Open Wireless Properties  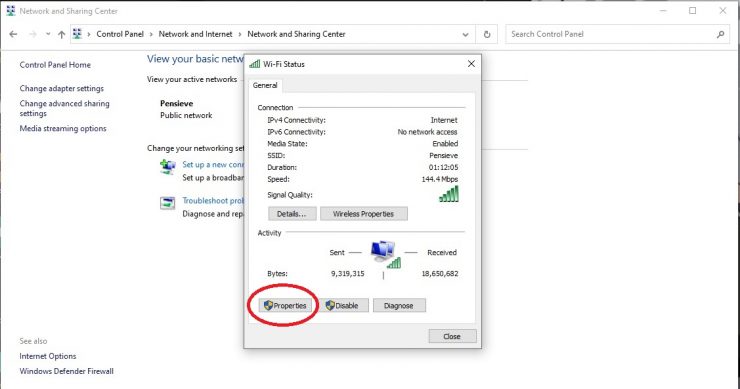point(363,214)
